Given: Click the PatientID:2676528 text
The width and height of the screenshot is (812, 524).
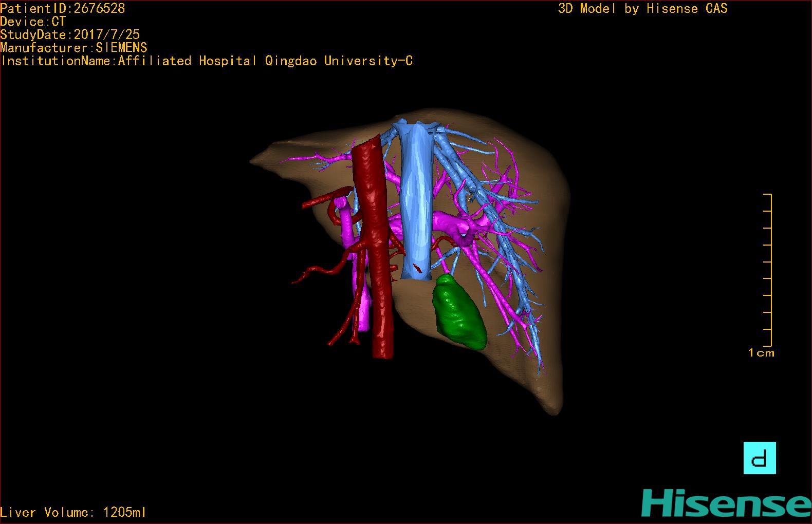Looking at the screenshot, I should (x=63, y=8).
